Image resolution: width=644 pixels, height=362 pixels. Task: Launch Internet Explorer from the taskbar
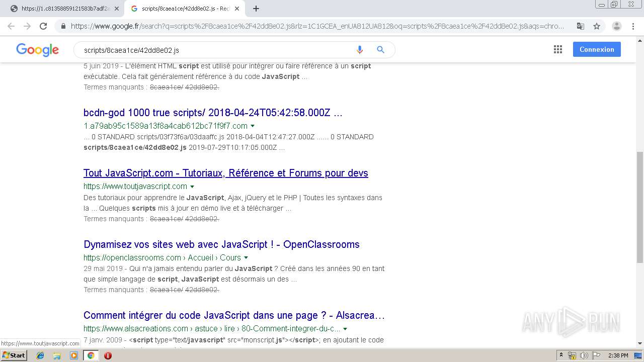40,355
